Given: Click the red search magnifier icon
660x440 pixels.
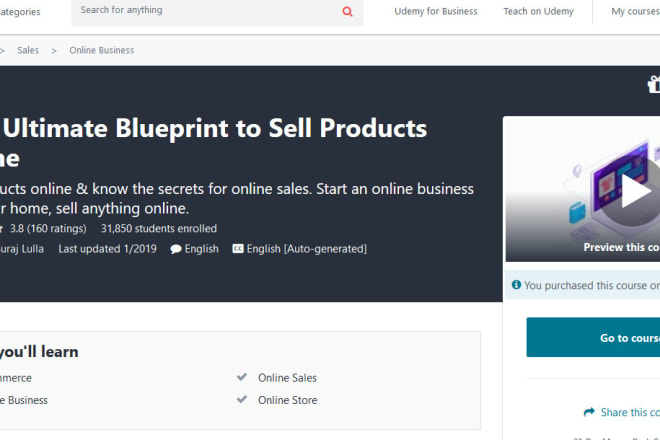Looking at the screenshot, I should pyautogui.click(x=347, y=11).
